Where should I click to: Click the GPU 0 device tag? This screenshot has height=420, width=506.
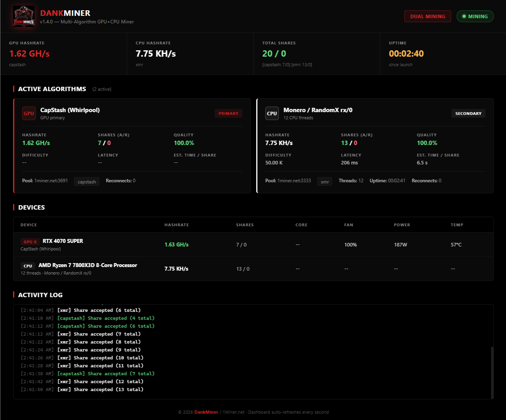pyautogui.click(x=30, y=242)
